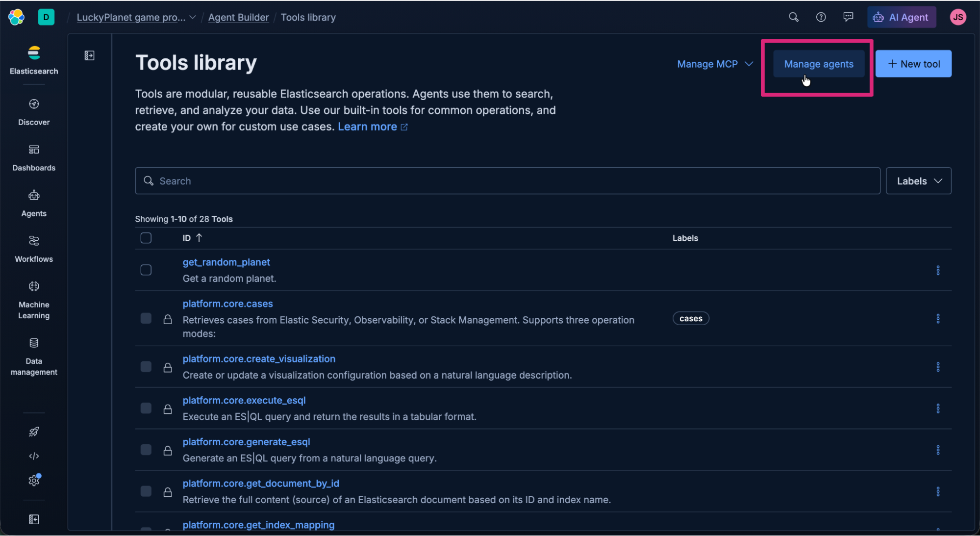Screen dimensions: 980x536
Task: Expand the Manage MCP dropdown
Action: pyautogui.click(x=715, y=64)
